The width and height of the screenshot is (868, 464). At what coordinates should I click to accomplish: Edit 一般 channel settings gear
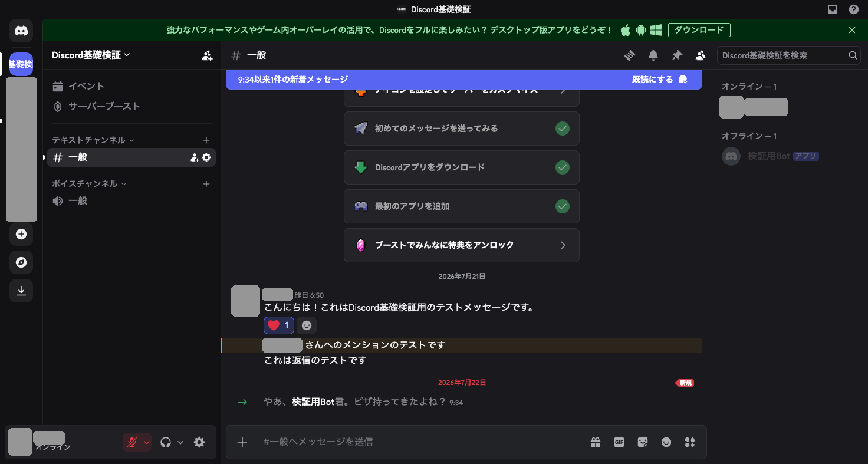click(x=206, y=157)
